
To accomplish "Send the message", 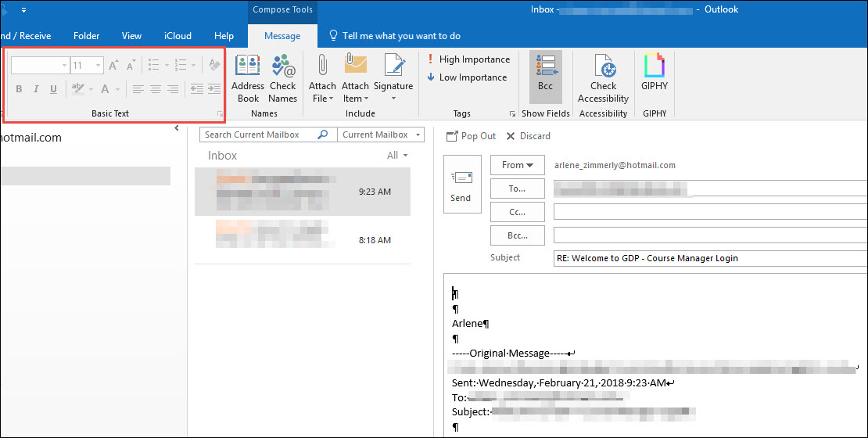I will (x=462, y=185).
